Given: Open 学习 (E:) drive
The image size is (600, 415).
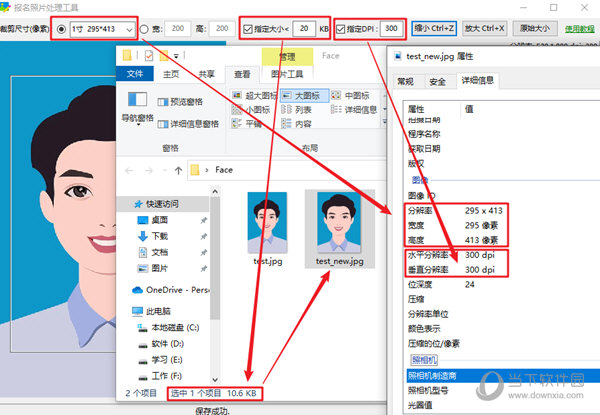Looking at the screenshot, I should pyautogui.click(x=161, y=360).
